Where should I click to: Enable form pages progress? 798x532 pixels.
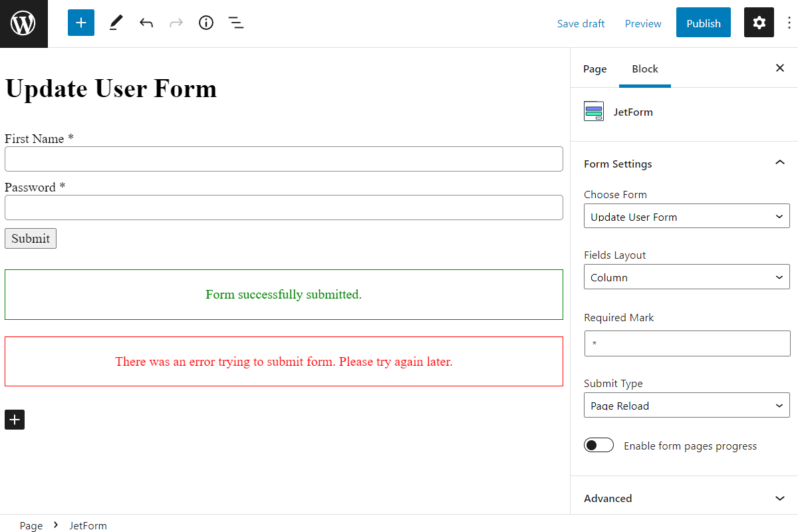coord(598,445)
